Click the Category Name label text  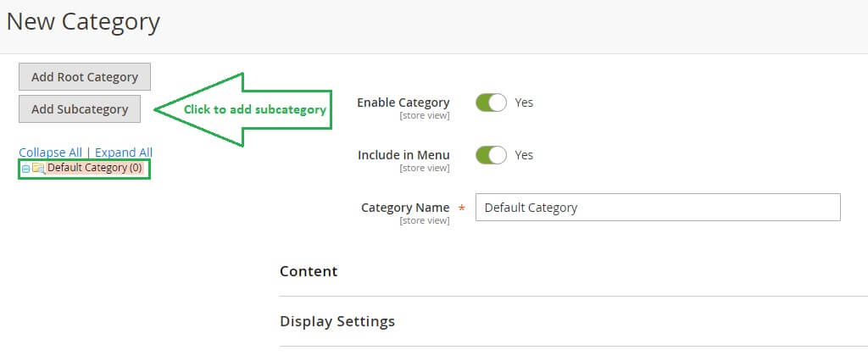click(x=405, y=208)
